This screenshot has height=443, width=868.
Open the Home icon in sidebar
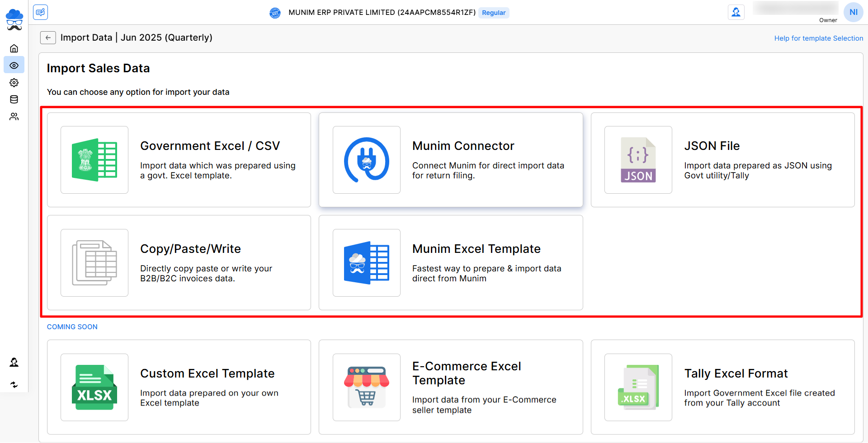14,48
